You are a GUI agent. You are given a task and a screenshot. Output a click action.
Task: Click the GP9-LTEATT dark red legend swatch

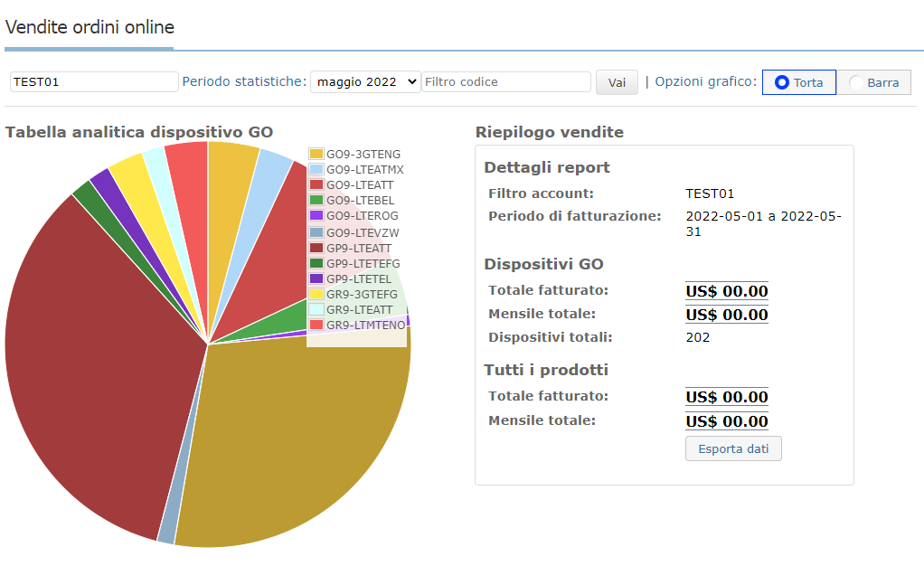click(316, 248)
